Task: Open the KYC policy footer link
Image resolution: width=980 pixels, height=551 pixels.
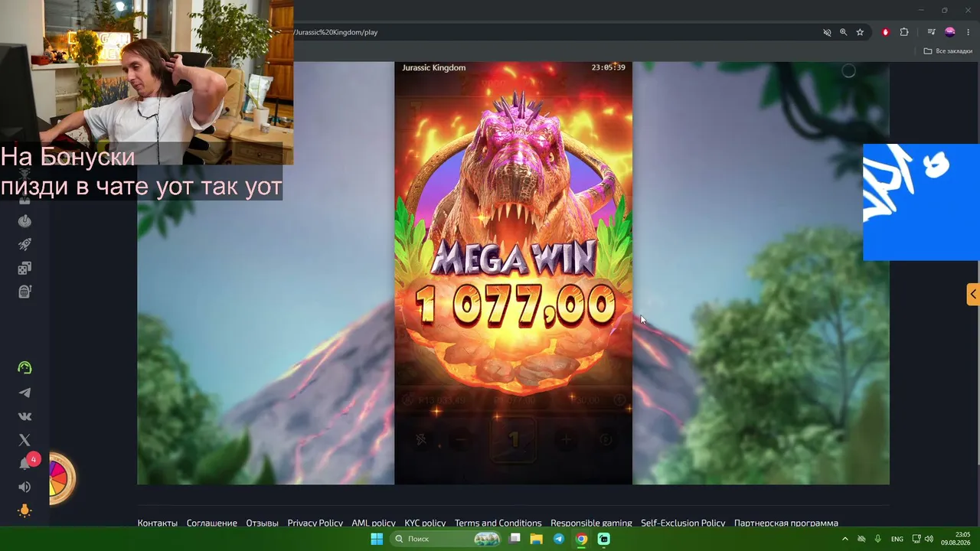Action: pos(425,523)
